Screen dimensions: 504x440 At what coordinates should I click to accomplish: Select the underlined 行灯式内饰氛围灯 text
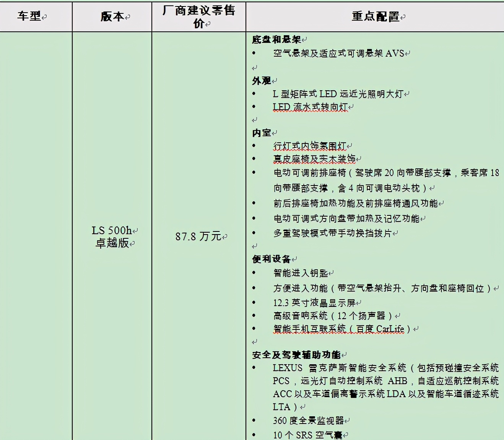pyautogui.click(x=309, y=146)
